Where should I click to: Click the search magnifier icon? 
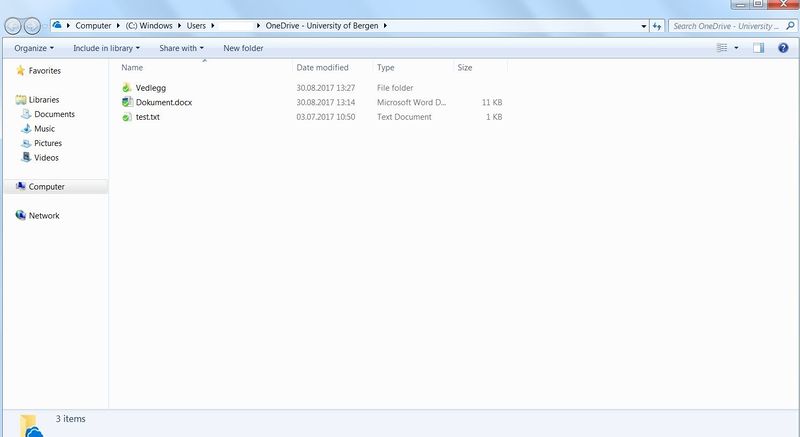click(790, 25)
